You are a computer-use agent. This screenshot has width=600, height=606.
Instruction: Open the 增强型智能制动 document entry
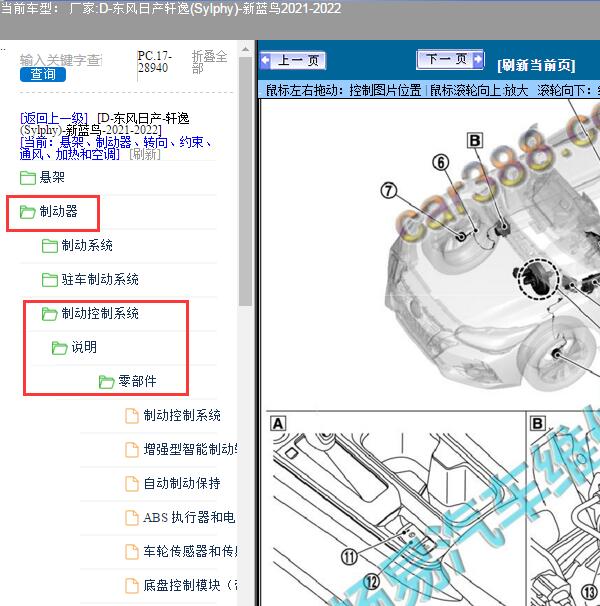[190, 449]
